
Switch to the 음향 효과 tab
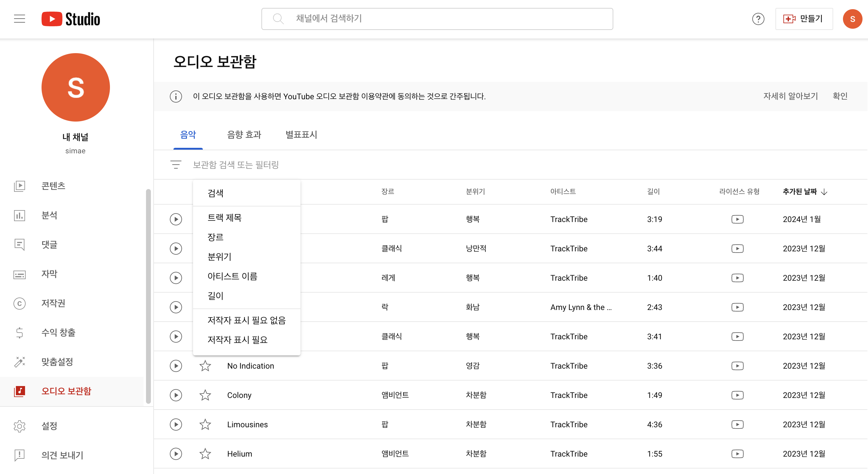tap(244, 135)
